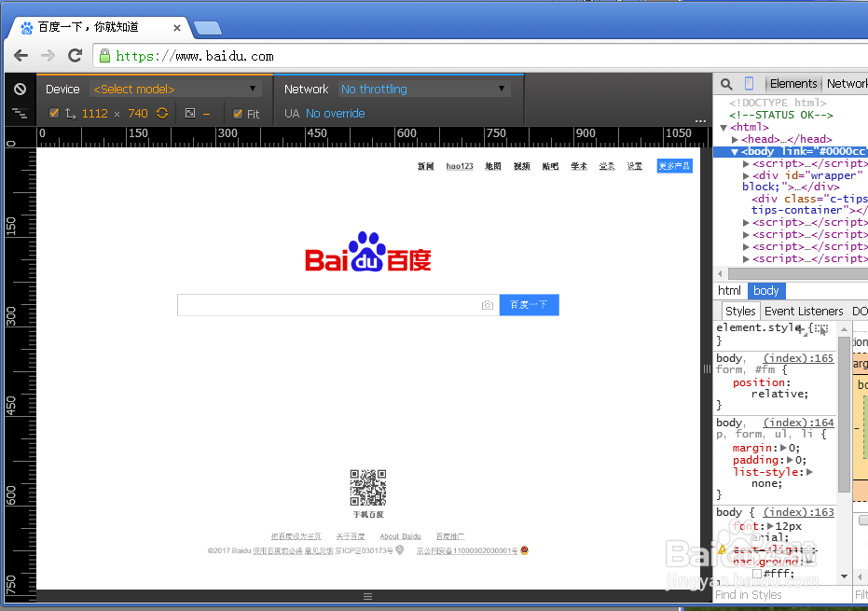Expand the font property triangle
This screenshot has height=611, width=868.
click(x=770, y=526)
